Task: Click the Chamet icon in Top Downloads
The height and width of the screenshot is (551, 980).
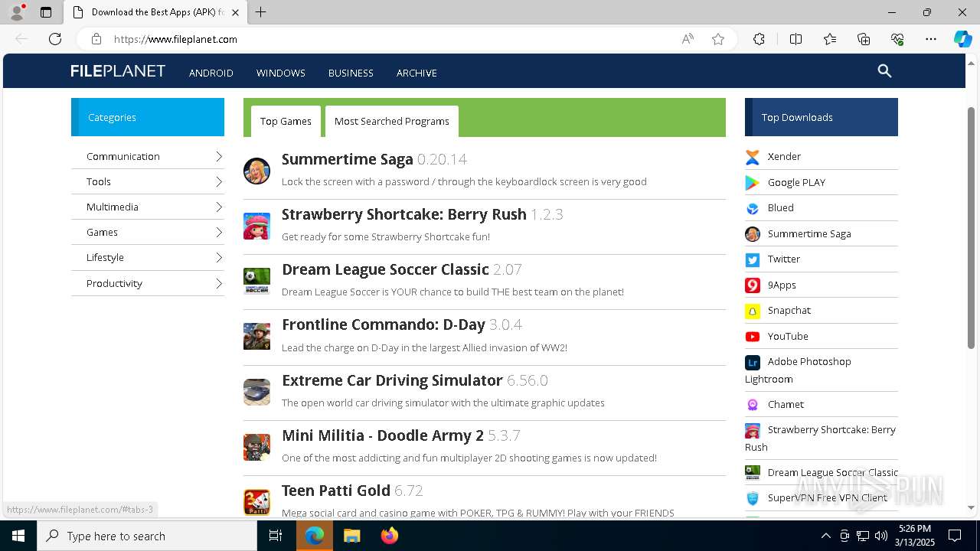Action: pyautogui.click(x=753, y=404)
